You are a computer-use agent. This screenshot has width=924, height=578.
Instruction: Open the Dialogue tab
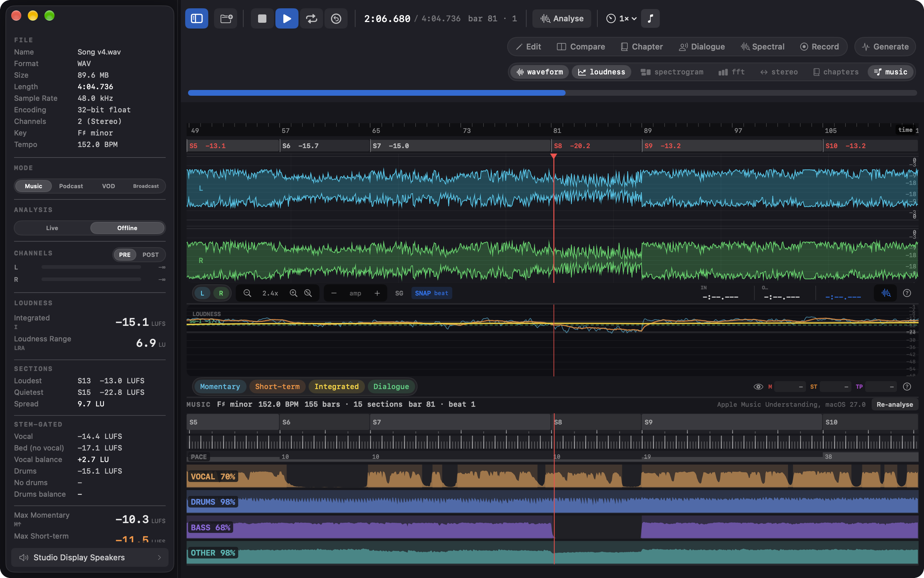[702, 47]
